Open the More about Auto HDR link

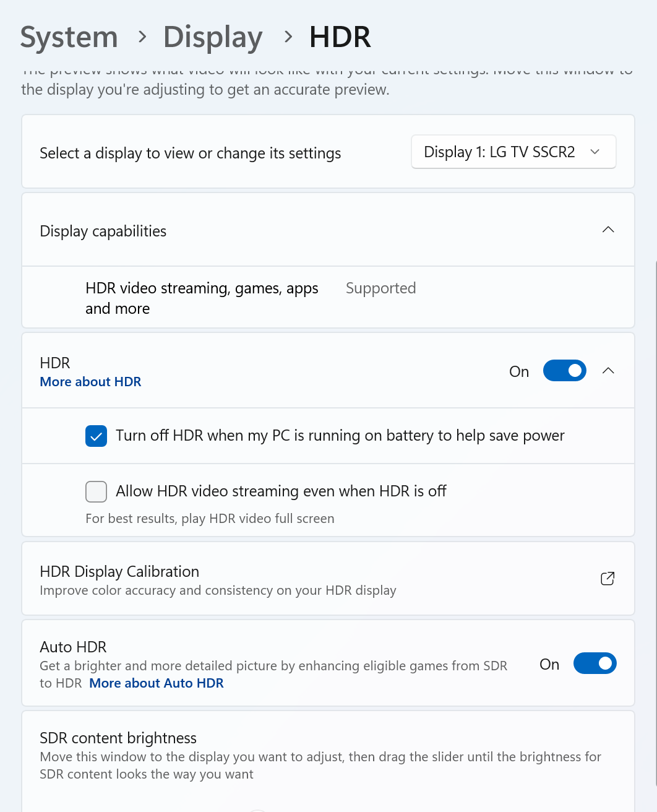point(157,683)
